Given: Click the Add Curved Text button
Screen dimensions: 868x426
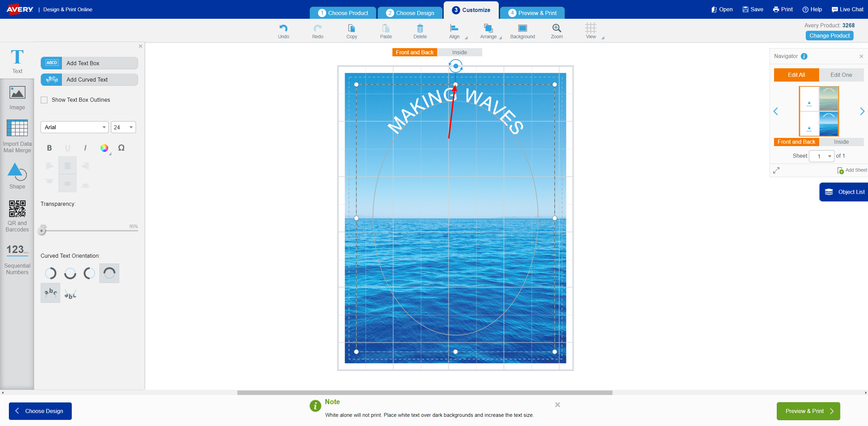Looking at the screenshot, I should point(89,80).
